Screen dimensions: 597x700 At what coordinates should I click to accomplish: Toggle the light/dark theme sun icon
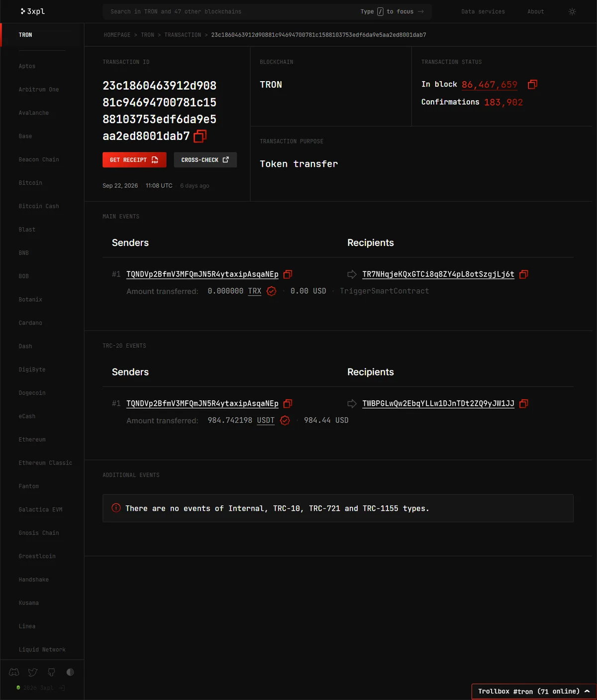(x=572, y=11)
